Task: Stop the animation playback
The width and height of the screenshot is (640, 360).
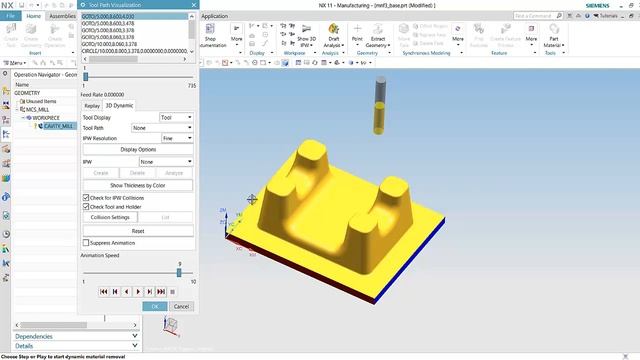Action: 173,292
